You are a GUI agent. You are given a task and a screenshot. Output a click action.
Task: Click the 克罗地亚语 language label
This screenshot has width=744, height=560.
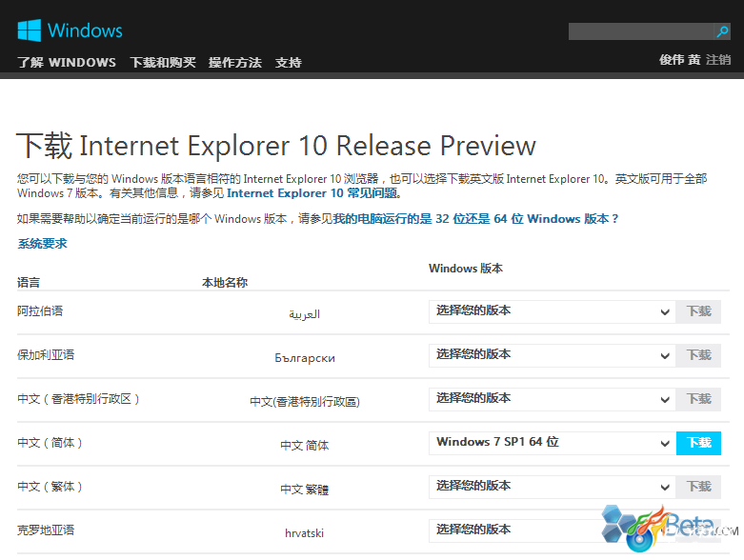[x=46, y=530]
